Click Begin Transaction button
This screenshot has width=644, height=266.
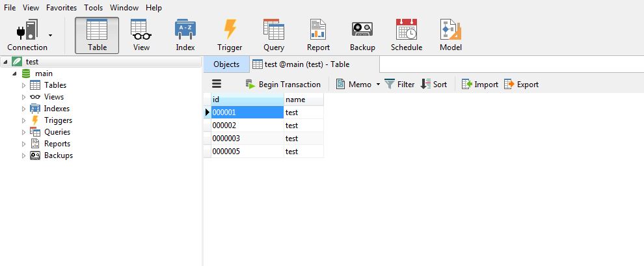[283, 85]
